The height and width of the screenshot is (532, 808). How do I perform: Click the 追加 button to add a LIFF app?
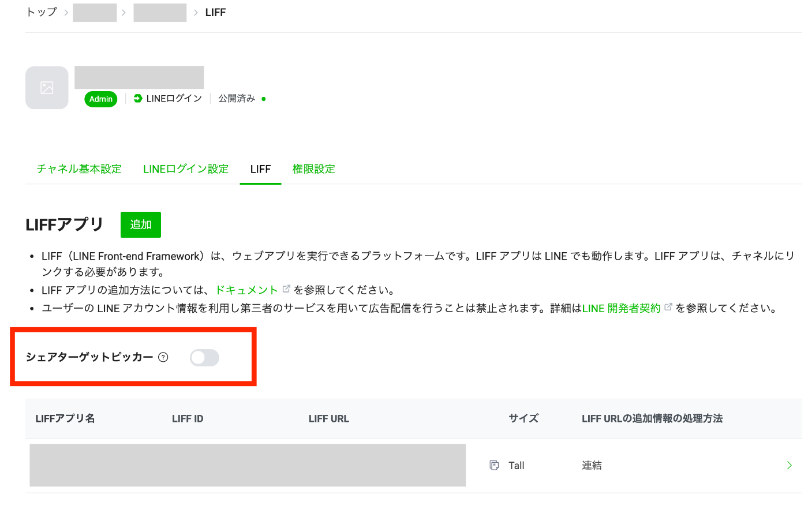tap(141, 224)
